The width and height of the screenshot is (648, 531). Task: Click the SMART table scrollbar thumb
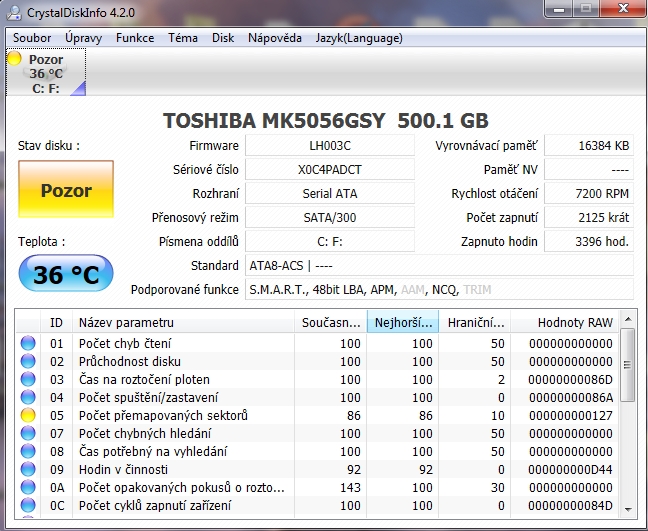628,365
